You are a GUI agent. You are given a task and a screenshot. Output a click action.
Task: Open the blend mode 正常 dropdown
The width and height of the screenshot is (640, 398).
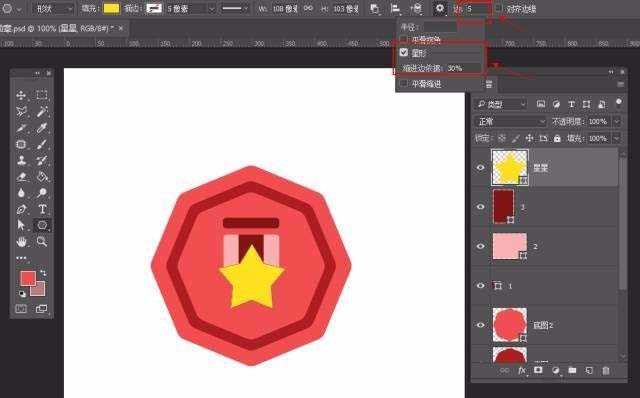click(x=510, y=121)
